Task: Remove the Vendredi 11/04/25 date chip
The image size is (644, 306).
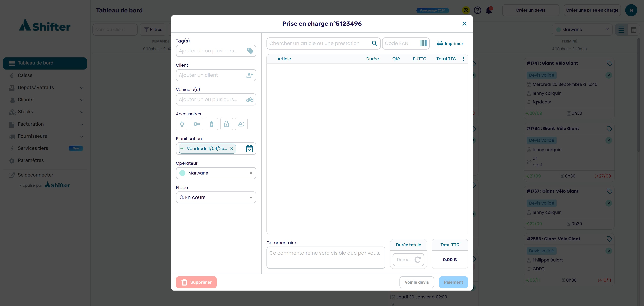Action: (x=232, y=148)
